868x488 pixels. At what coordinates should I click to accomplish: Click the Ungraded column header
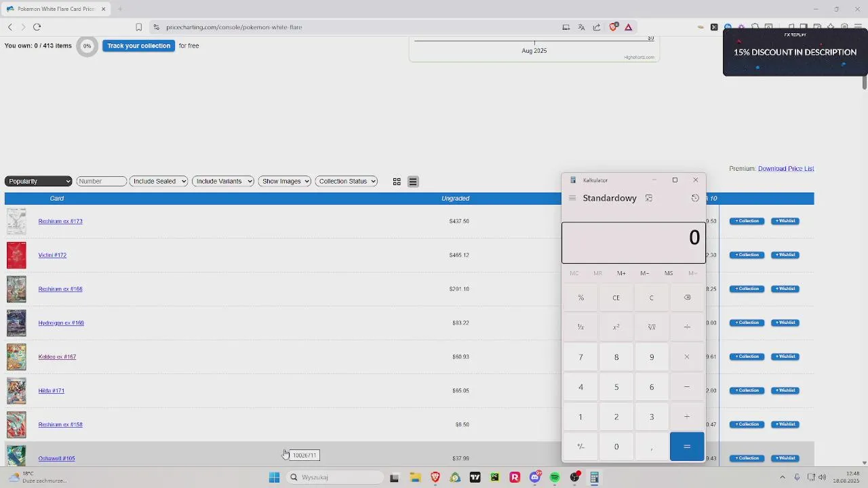[456, 199]
